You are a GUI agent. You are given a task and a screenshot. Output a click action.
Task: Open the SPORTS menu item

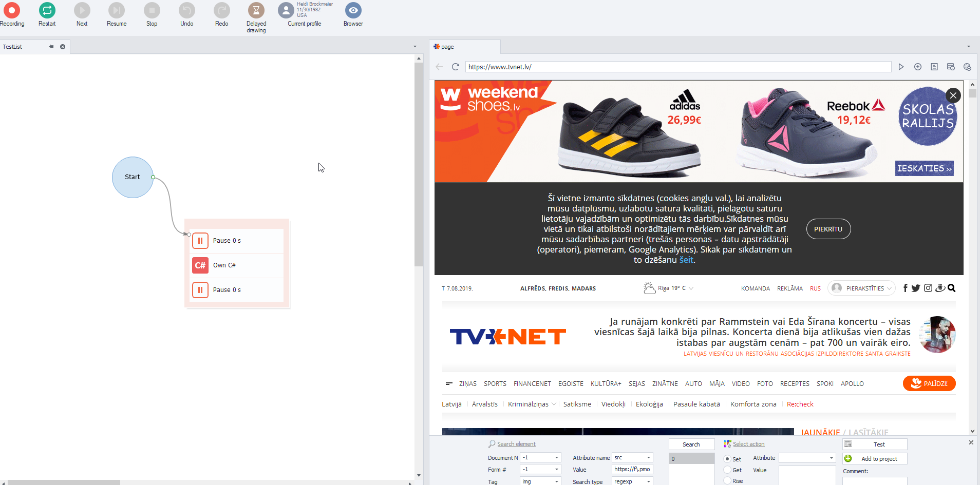tap(495, 384)
